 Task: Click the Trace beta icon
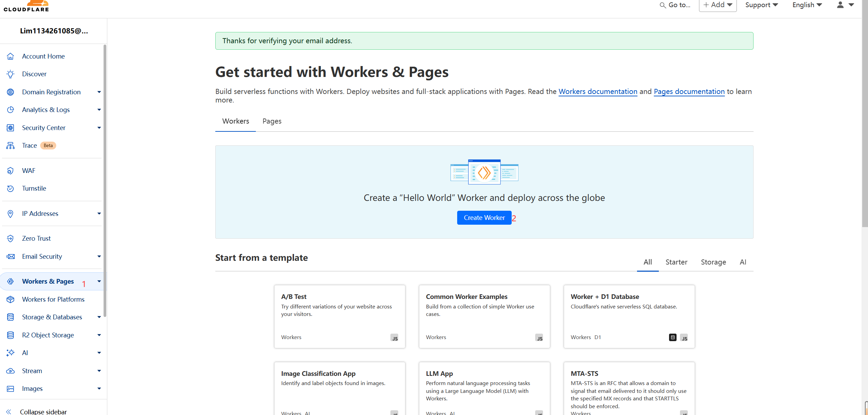[x=11, y=145]
